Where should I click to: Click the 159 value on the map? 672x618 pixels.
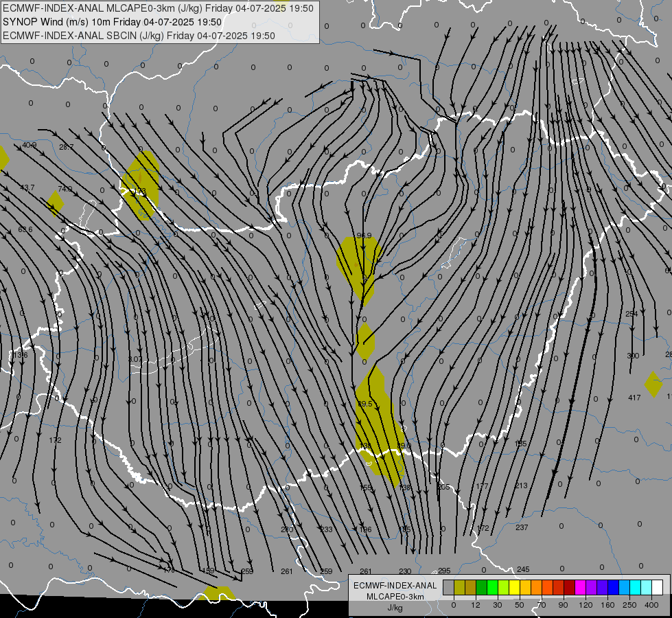(208, 571)
